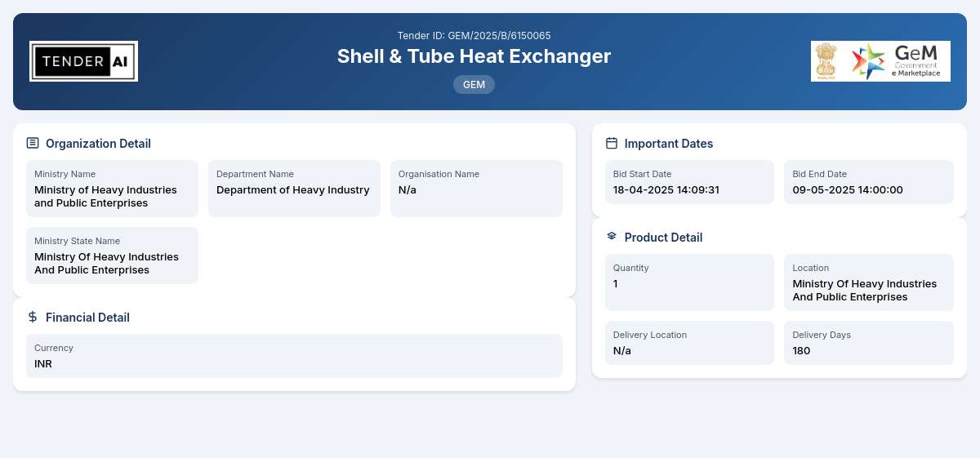The width and height of the screenshot is (980, 458).
Task: Click the Organization Detail section icon
Action: point(33,143)
